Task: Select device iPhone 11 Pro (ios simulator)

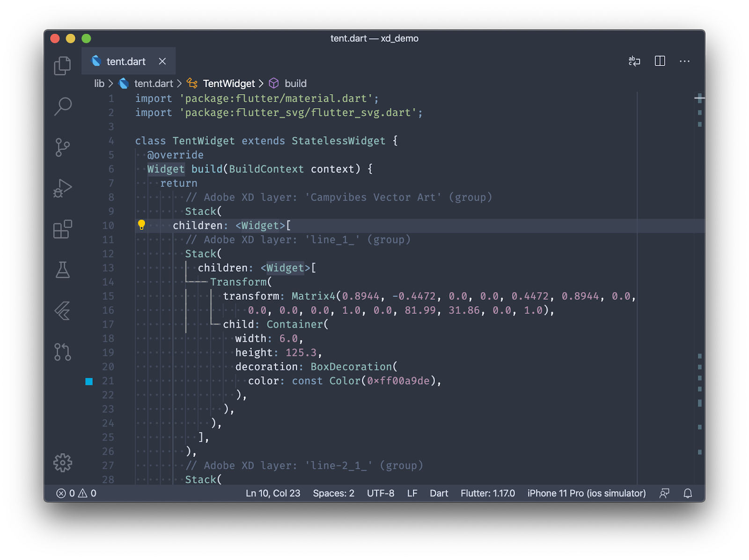Action: point(586,493)
